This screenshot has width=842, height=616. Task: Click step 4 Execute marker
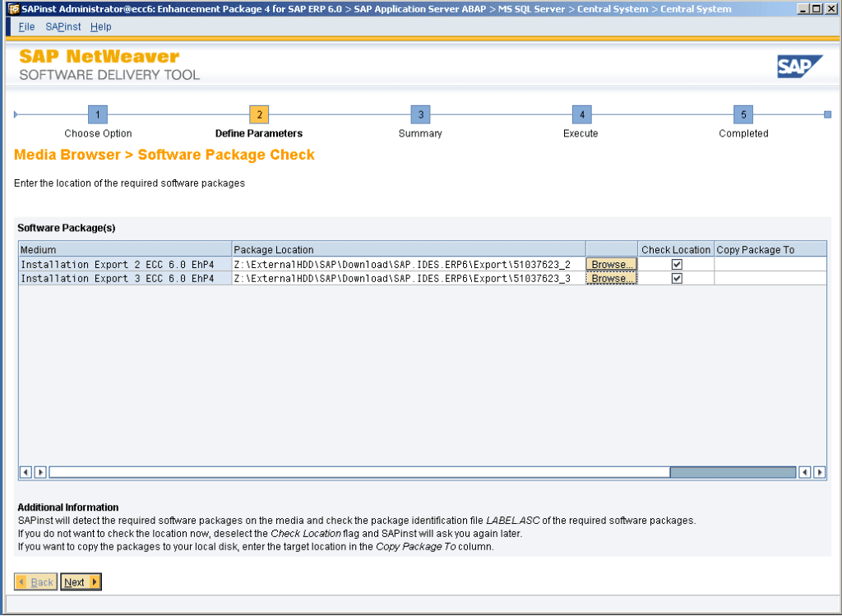click(582, 114)
